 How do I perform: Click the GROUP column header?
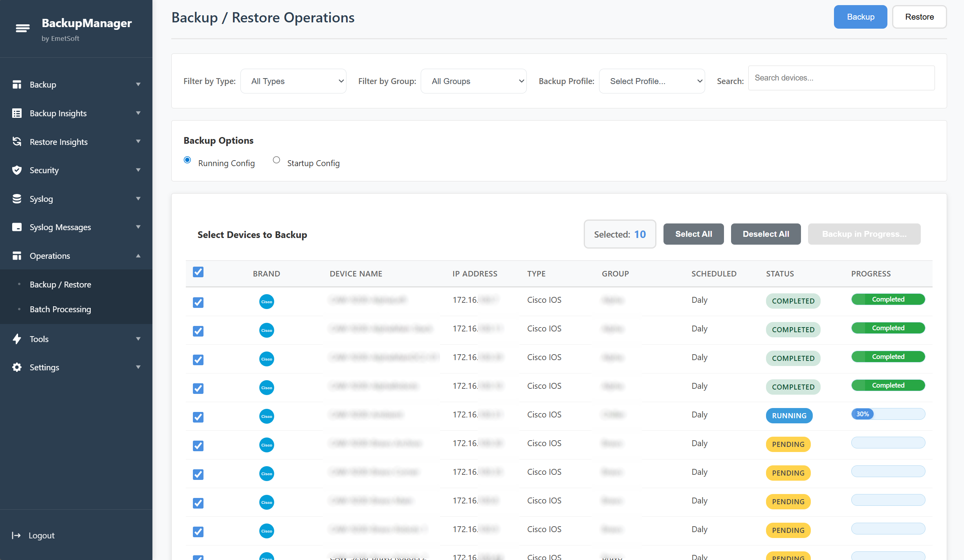[x=615, y=274]
